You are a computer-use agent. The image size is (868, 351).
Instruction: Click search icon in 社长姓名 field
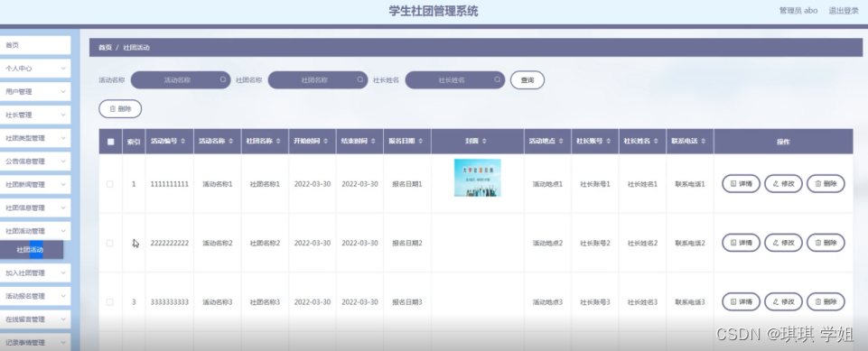point(498,79)
